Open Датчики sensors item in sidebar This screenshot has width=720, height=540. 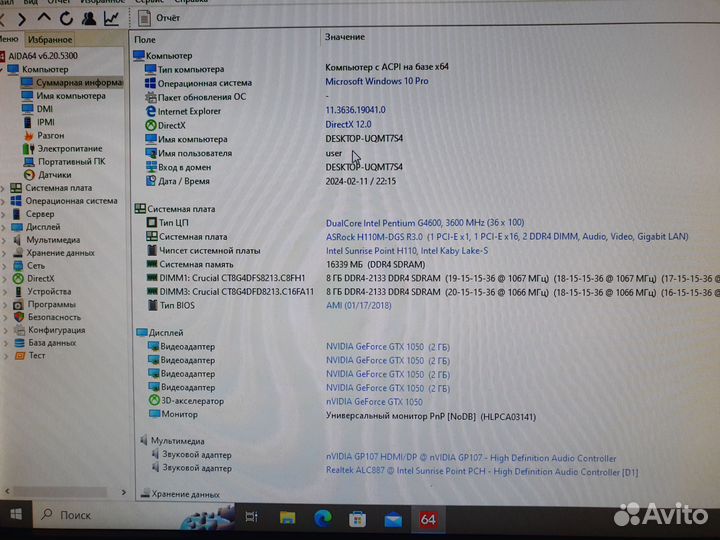54,175
